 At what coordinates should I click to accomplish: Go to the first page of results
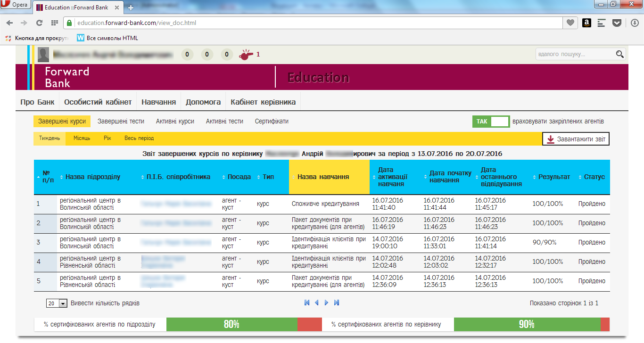pos(307,302)
